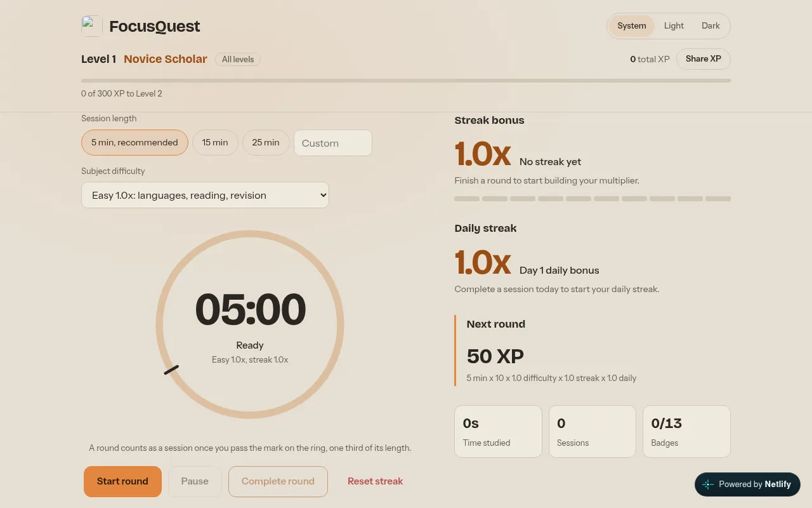The image size is (812, 508).
Task: Click the Level 1 label
Action: tap(98, 59)
